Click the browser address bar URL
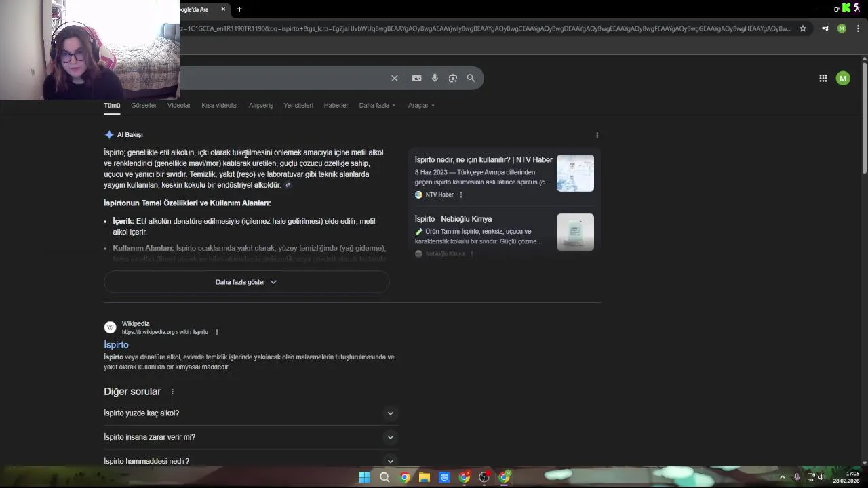The width and height of the screenshot is (868, 488). click(486, 28)
